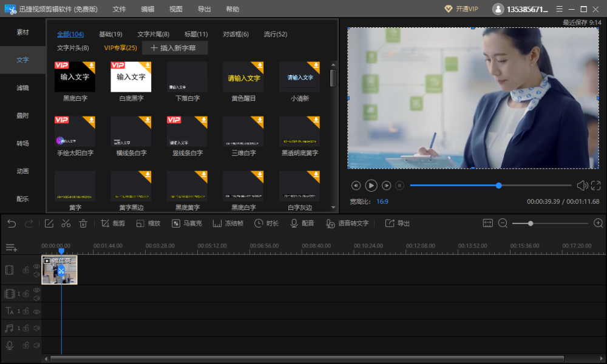Open the 16:9 aspect ratio selector
The height and width of the screenshot is (364, 607).
pyautogui.click(x=382, y=201)
